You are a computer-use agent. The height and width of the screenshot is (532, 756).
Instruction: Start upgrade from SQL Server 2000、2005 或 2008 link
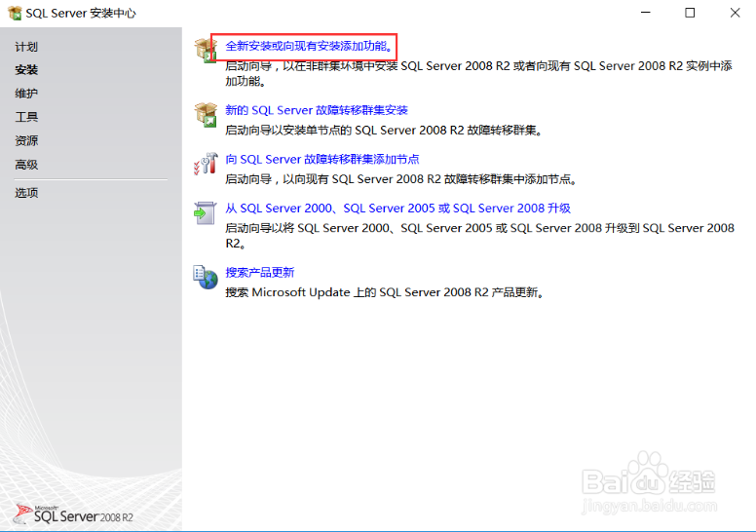point(397,208)
